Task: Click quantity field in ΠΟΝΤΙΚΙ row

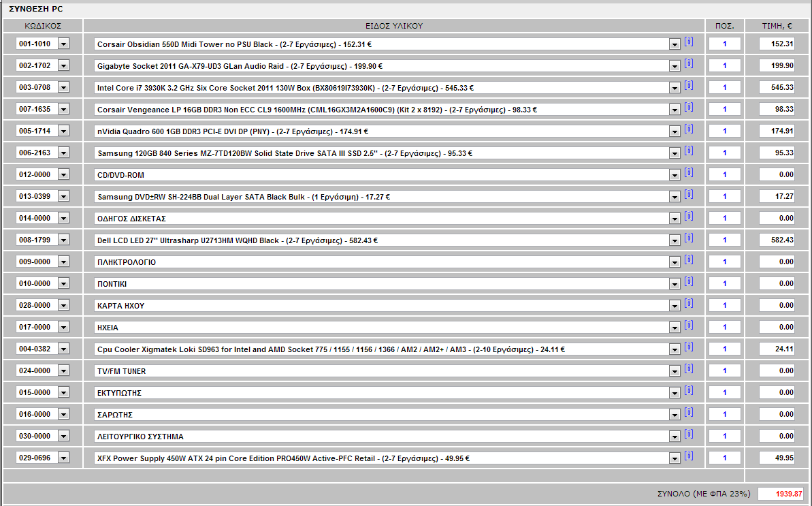Action: (724, 283)
